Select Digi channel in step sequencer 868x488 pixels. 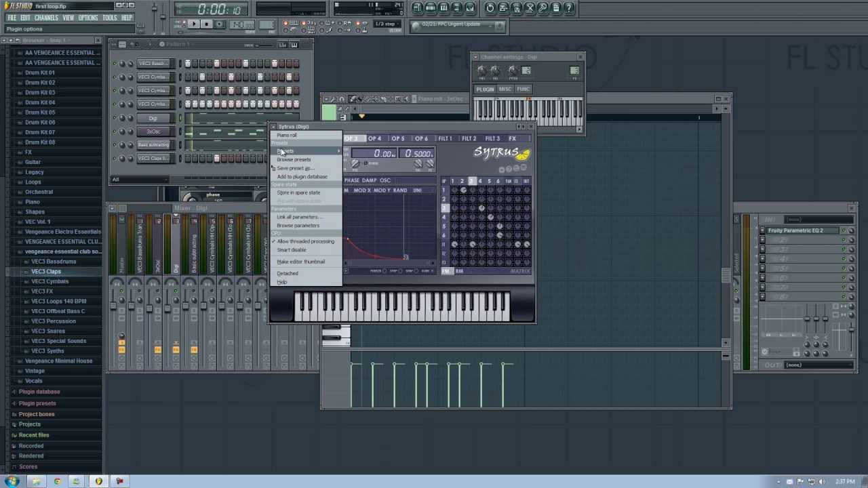153,118
